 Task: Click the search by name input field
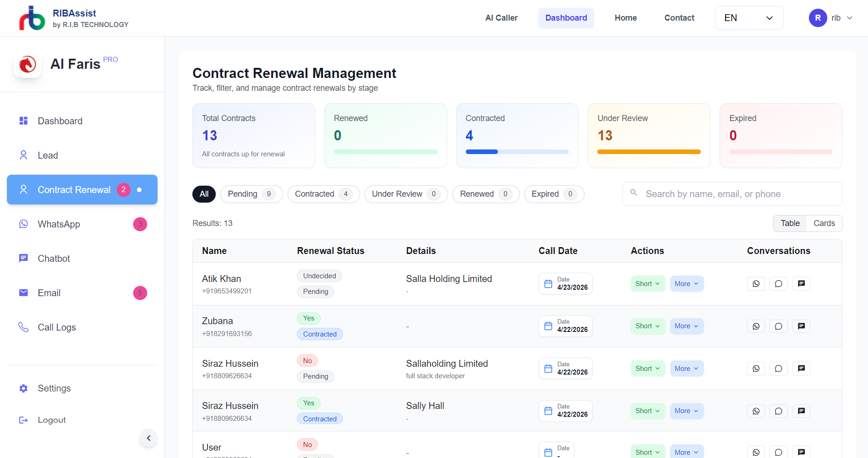point(737,194)
